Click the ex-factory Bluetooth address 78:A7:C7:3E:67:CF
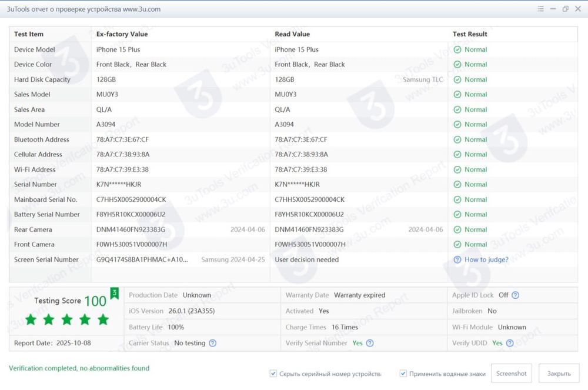The image size is (588, 390). tap(122, 139)
